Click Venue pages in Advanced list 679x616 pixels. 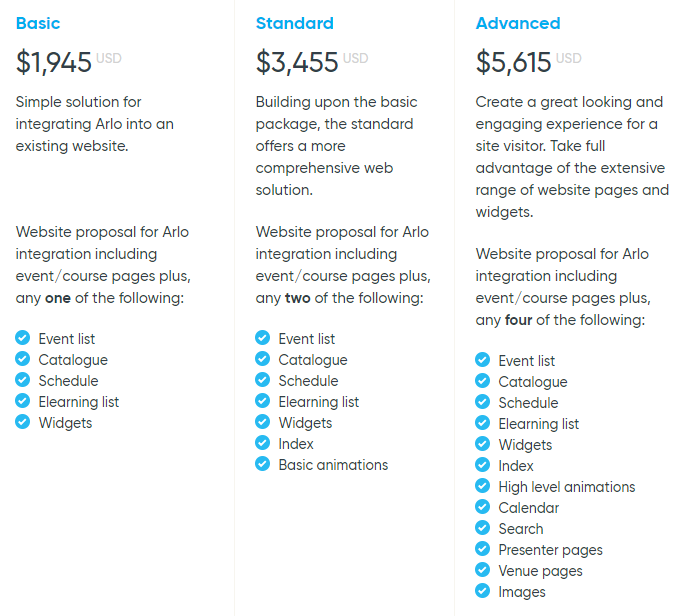point(540,571)
